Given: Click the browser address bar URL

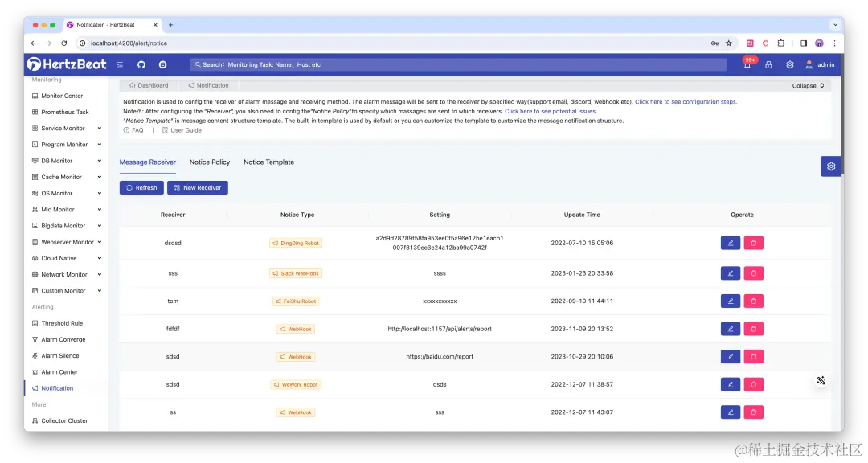Looking at the screenshot, I should tap(129, 43).
